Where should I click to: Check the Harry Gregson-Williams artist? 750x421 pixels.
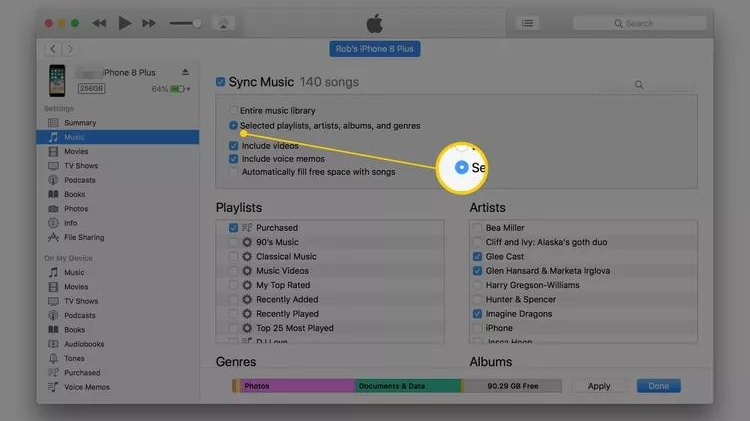pos(477,285)
